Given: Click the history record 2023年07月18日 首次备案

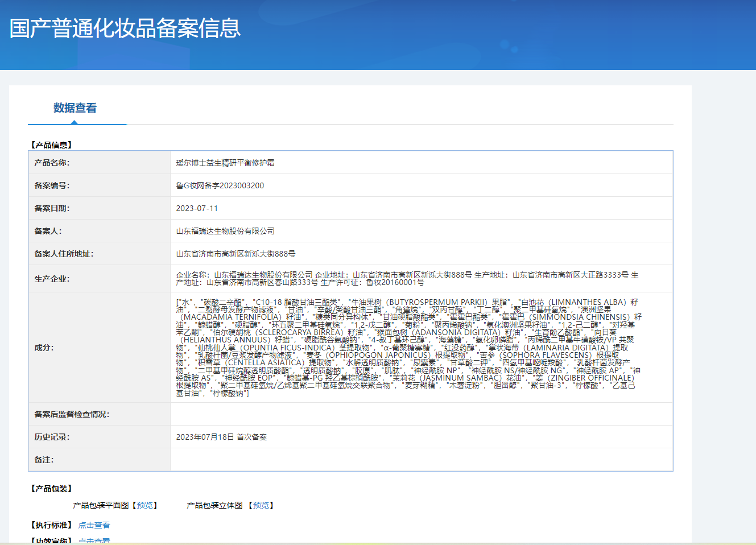Looking at the screenshot, I should coord(221,437).
